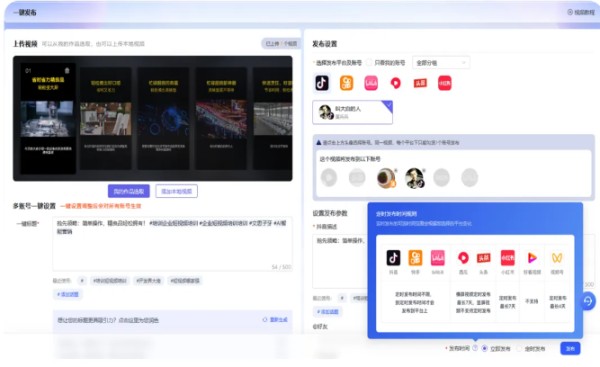Choose the pink bilibili platform icon
The width and height of the screenshot is (600, 367).
pos(371,83)
